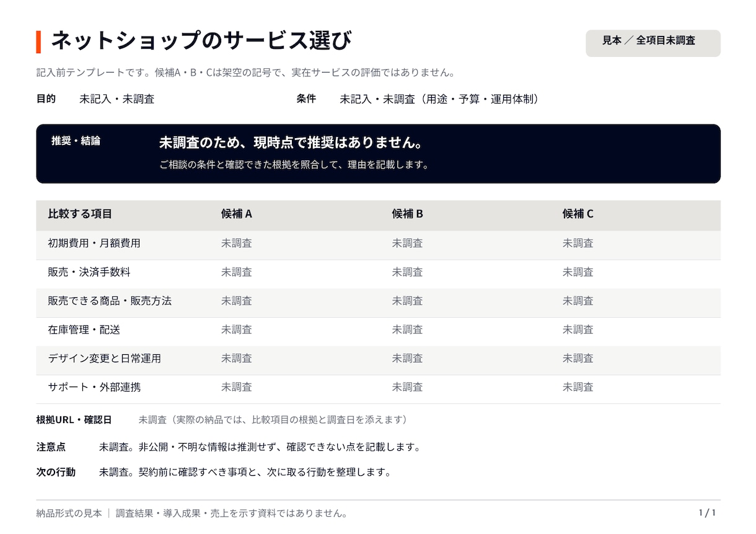Viewport: 756px width, 534px height.
Task: Click the 注意点 label
Action: click(x=51, y=447)
